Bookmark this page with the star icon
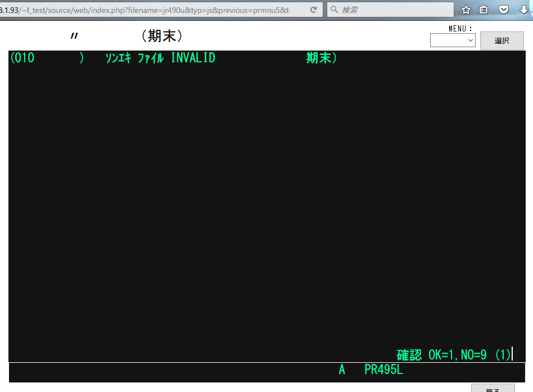The height and width of the screenshot is (392, 533). (466, 10)
